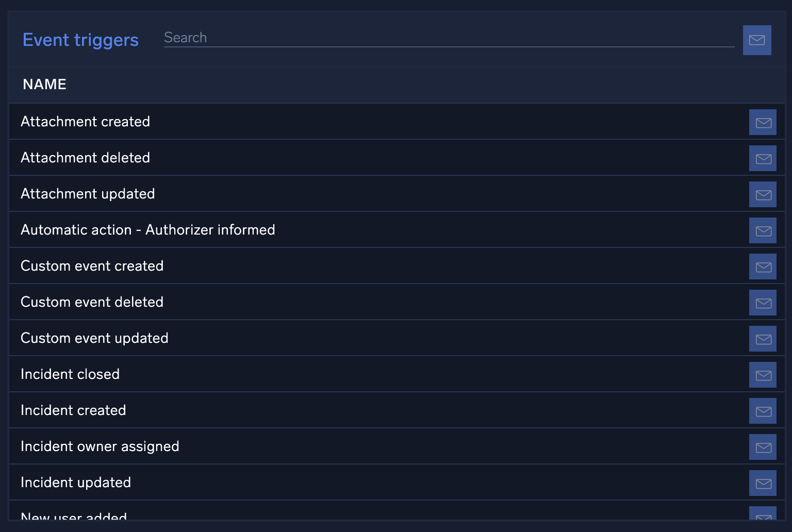
Task: Click the NAME column header
Action: click(45, 85)
